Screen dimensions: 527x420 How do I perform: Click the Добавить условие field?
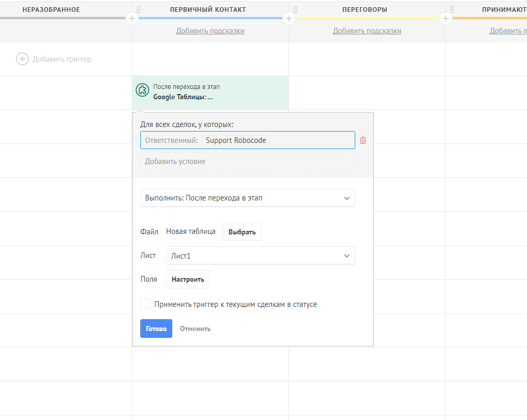248,161
